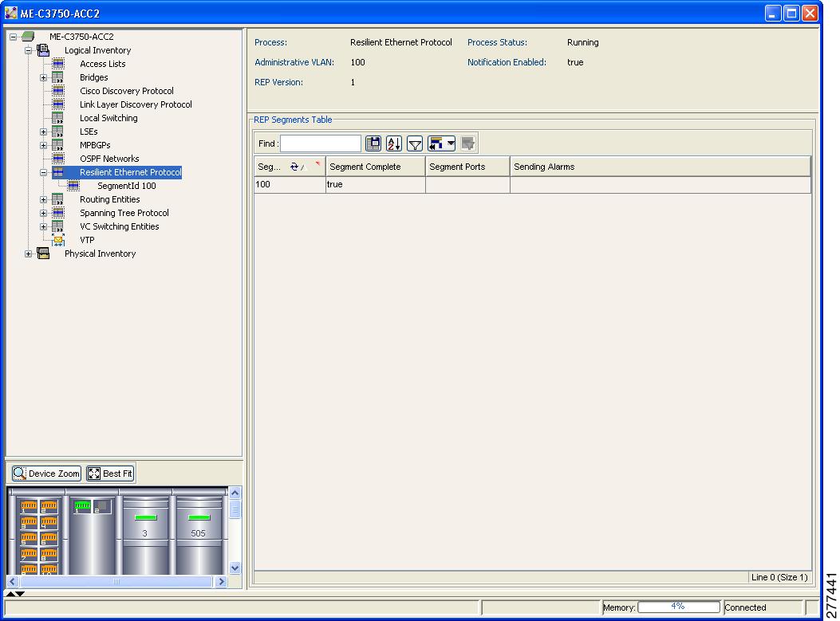
Task: Select Local Switching in the tree
Action: 108,118
